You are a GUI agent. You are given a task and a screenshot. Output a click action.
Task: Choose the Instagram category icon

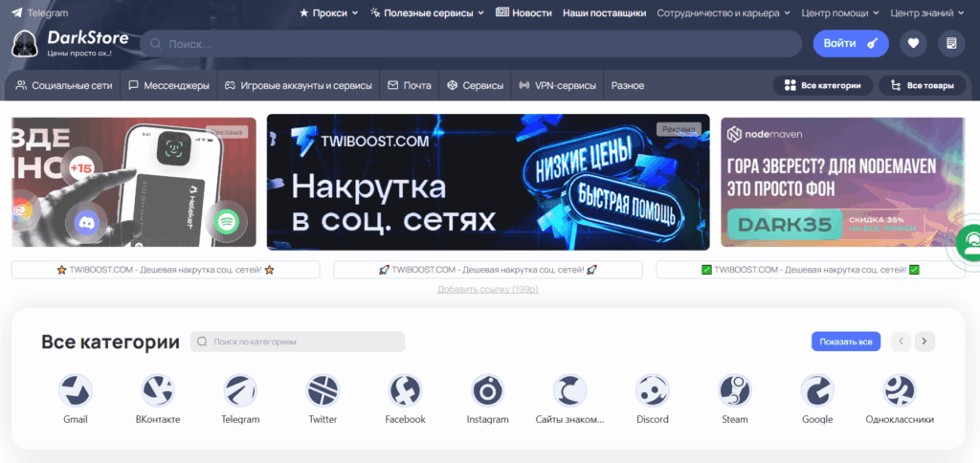click(x=487, y=390)
